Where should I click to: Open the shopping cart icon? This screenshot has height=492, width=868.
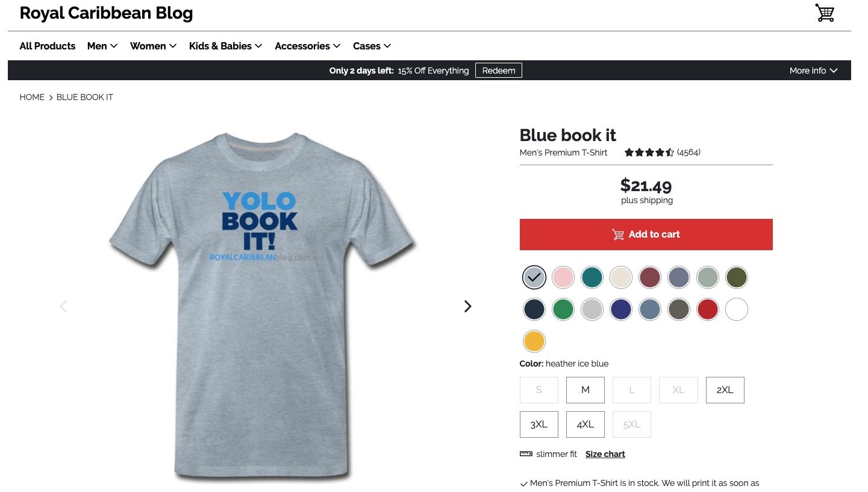coord(825,13)
